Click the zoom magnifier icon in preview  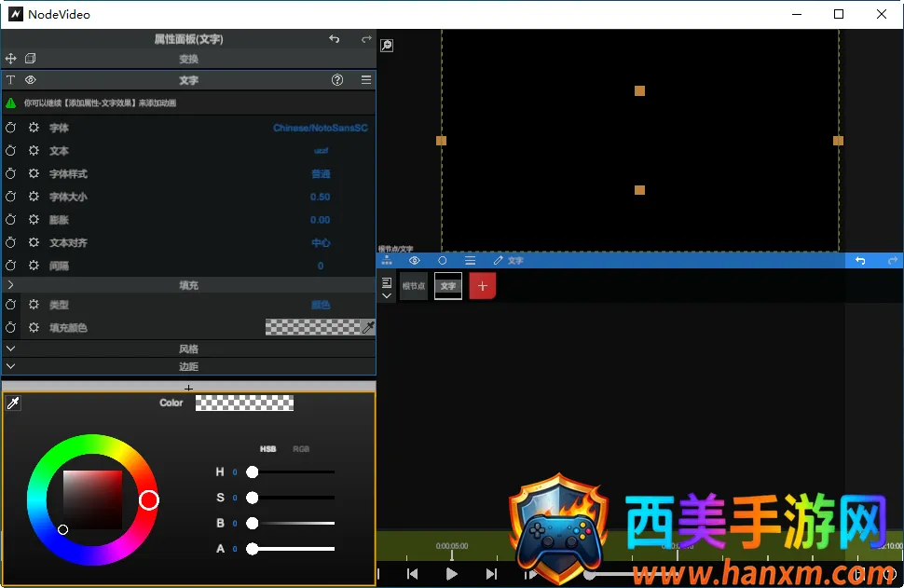point(387,45)
